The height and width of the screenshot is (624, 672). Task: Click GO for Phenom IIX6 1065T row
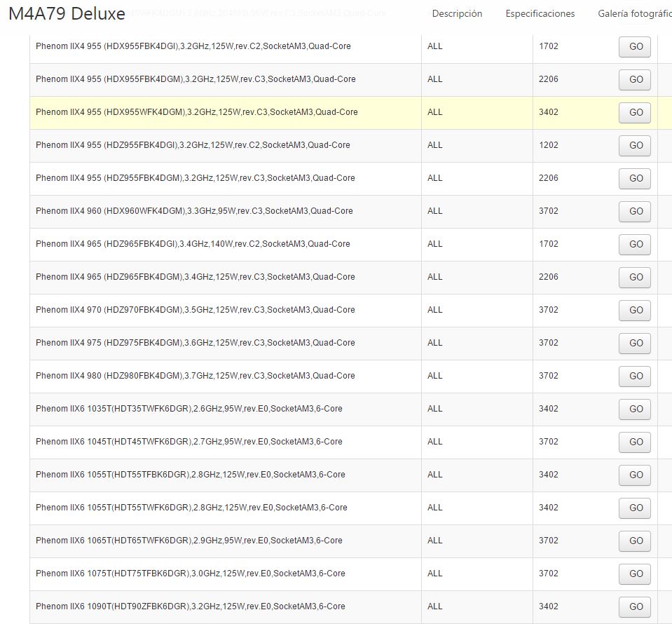(635, 541)
